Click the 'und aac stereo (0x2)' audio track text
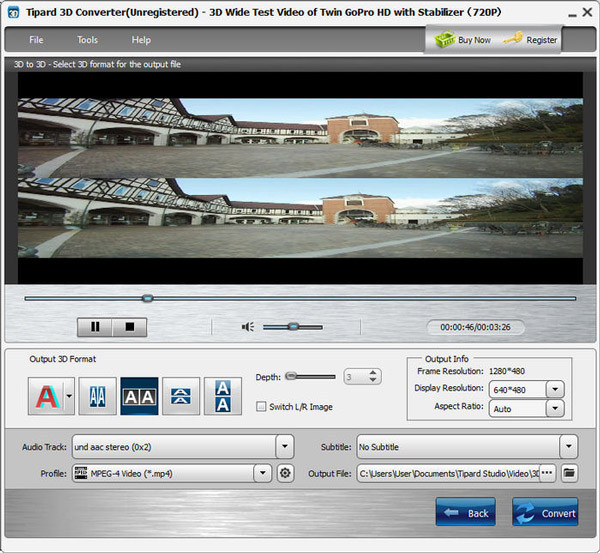This screenshot has width=600, height=553. pos(113,447)
